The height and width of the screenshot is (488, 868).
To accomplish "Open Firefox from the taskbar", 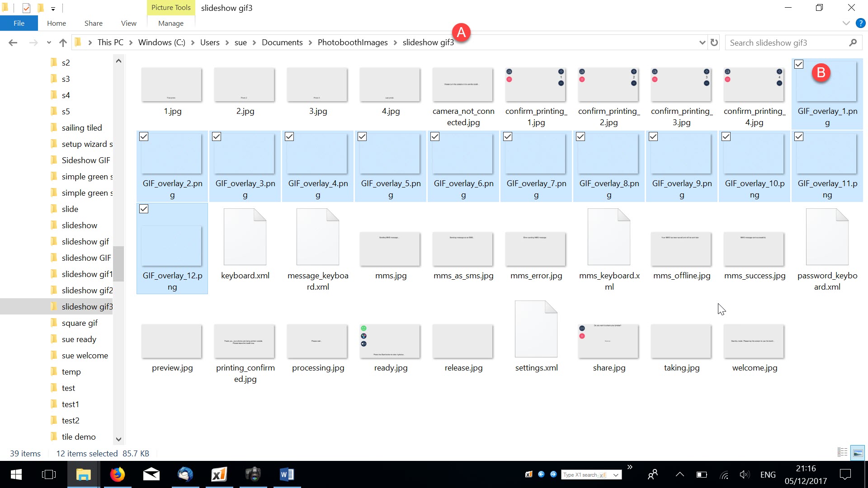I will [118, 474].
